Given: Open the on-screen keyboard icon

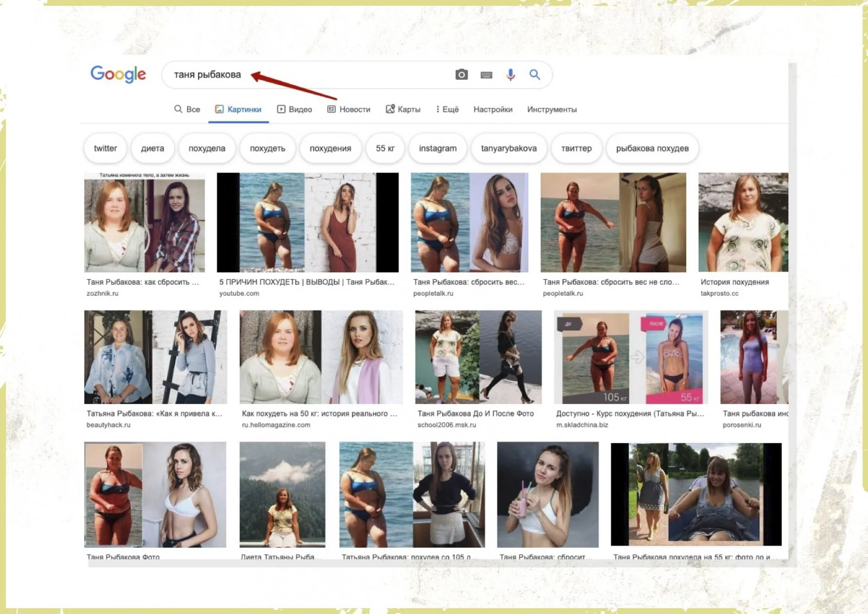Looking at the screenshot, I should (x=487, y=75).
